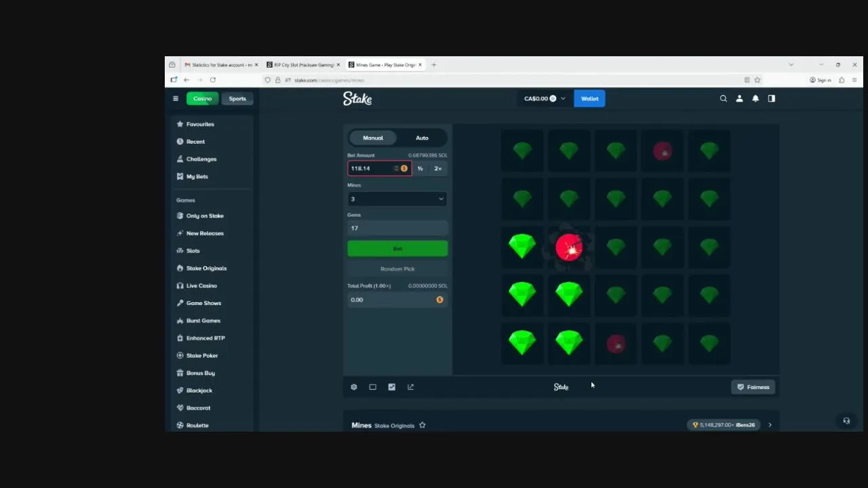Switch to RIP City Slot browser tab

pos(303,65)
